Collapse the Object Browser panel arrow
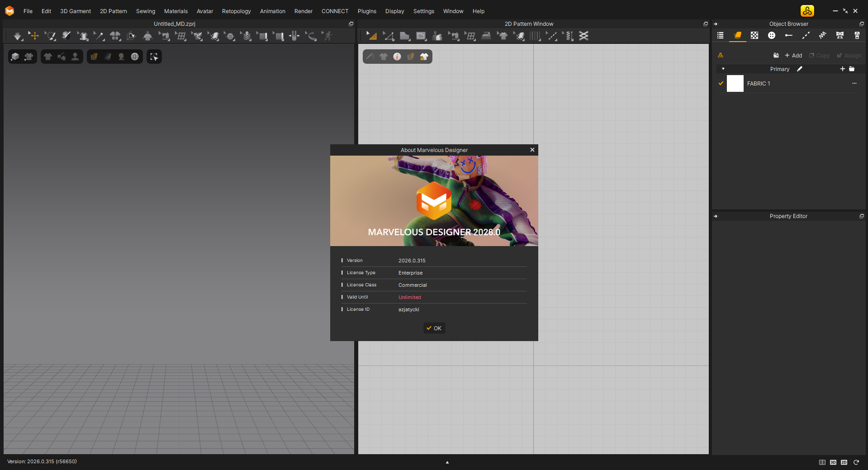 (x=716, y=24)
